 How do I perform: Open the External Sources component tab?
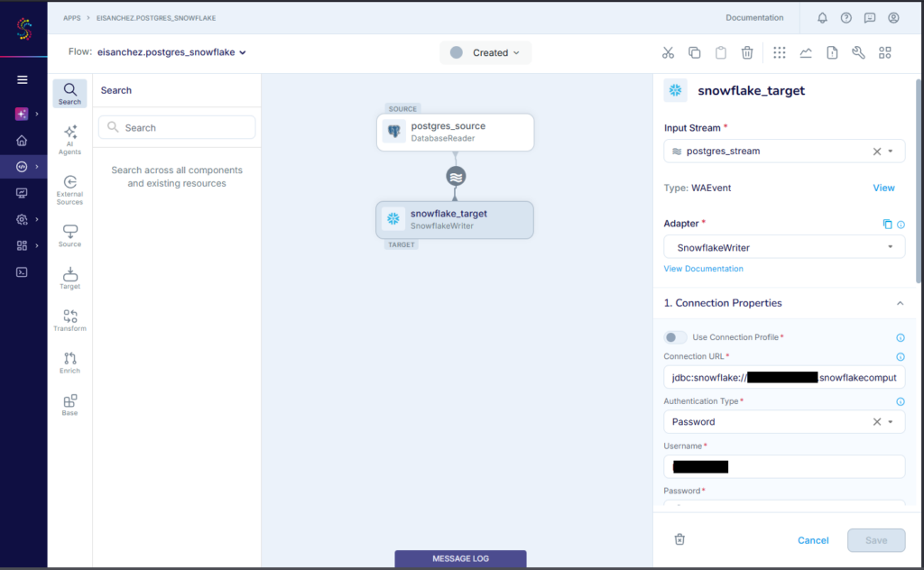(69, 190)
